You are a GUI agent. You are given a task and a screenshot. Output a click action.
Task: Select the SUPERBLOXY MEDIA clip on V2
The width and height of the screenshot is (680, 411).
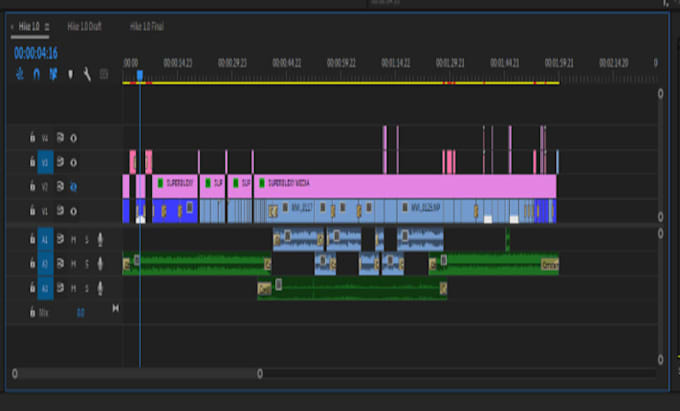click(400, 185)
